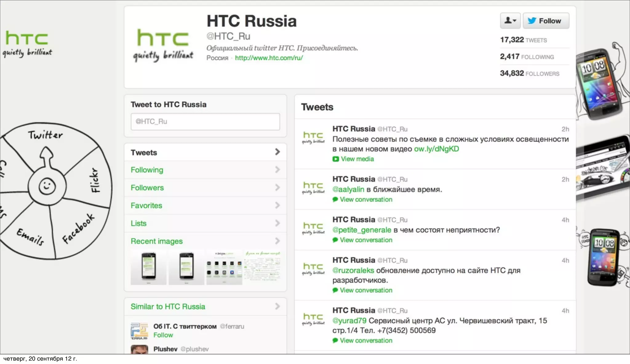
Task: Click View media under the first tweet
Action: [x=357, y=159]
